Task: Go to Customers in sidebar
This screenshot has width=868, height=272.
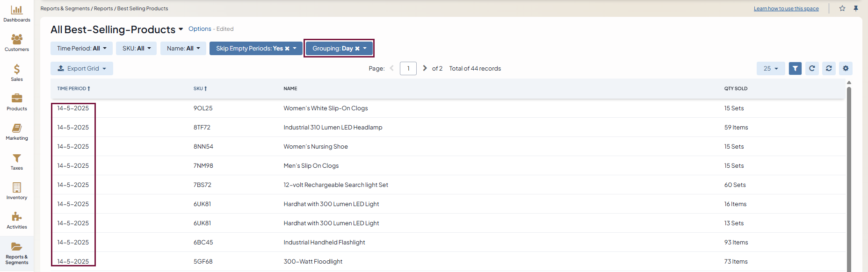Action: [17, 43]
